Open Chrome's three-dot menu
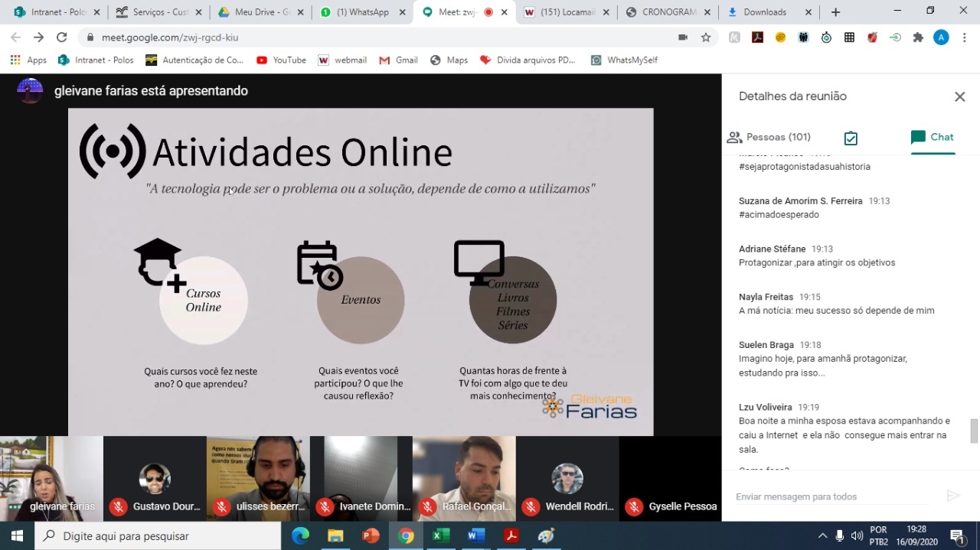Screen dimensions: 980x550 point(964,37)
